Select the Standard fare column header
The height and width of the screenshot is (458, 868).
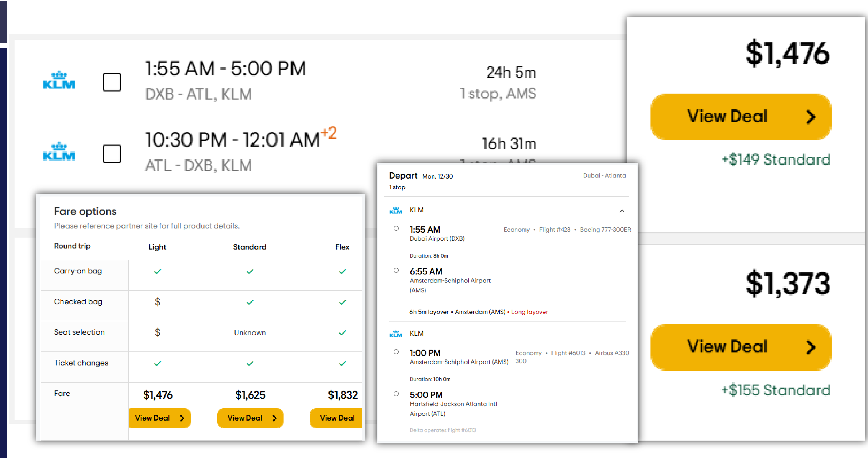click(249, 247)
